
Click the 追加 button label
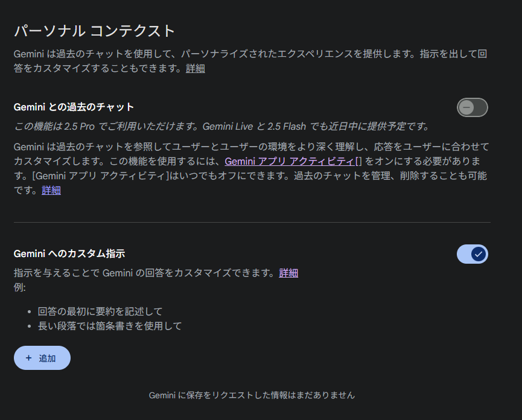click(47, 358)
